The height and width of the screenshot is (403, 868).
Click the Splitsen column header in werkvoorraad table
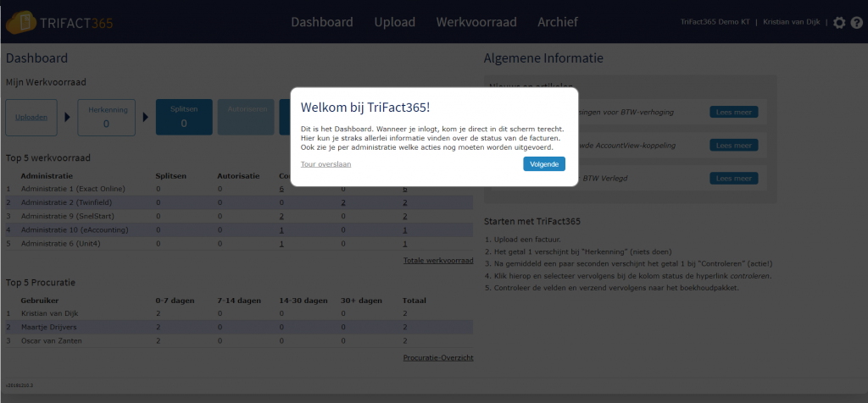(x=171, y=176)
